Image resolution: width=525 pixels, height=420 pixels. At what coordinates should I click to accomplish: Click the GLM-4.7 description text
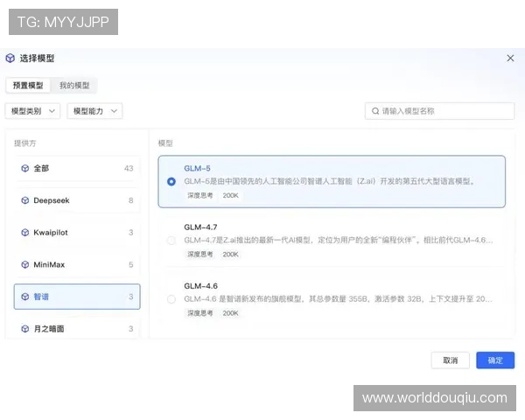click(x=338, y=240)
